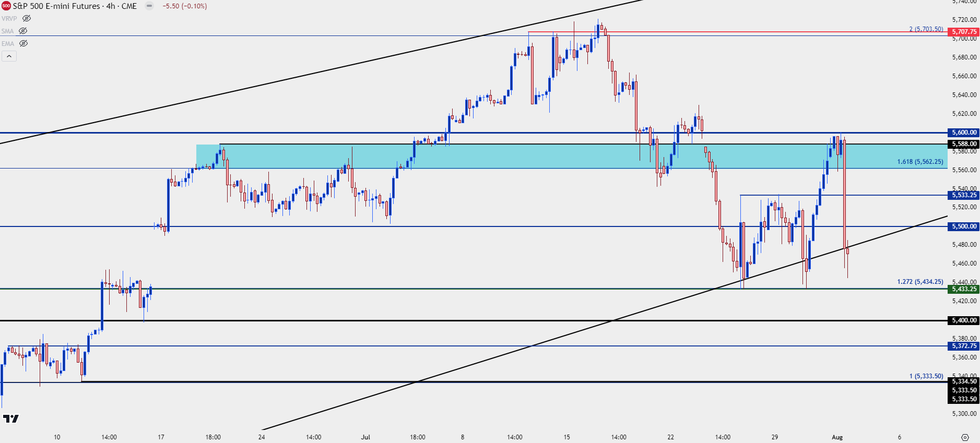Click the 5,460.00 price scale value
The image size is (980, 443).
(x=964, y=264)
